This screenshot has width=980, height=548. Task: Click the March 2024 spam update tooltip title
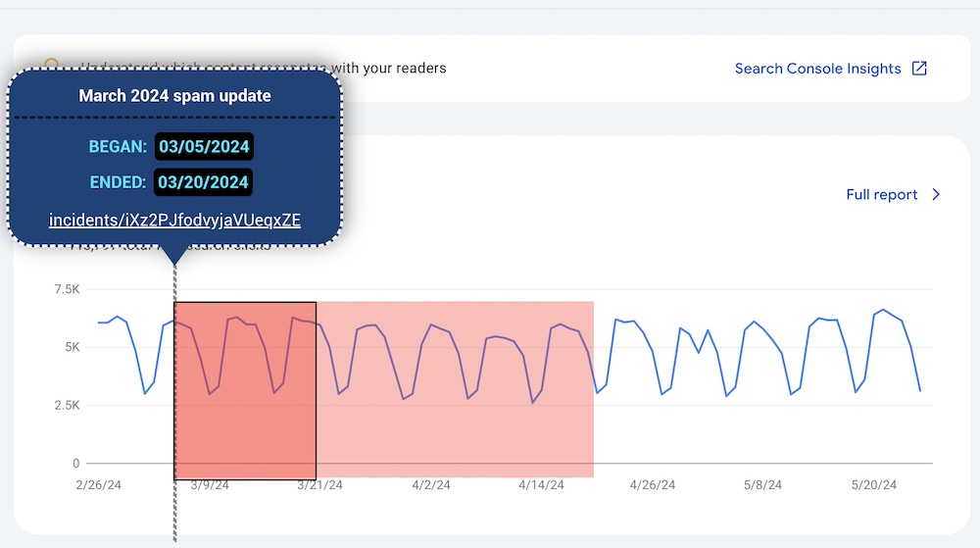(175, 96)
